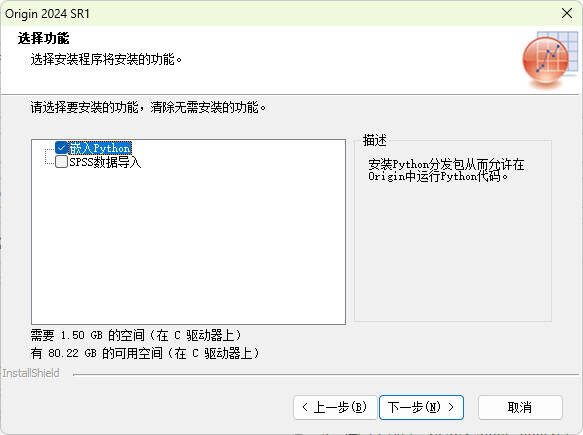Click the left chevron on 上一步 button
This screenshot has width=583, height=435.
pos(305,407)
